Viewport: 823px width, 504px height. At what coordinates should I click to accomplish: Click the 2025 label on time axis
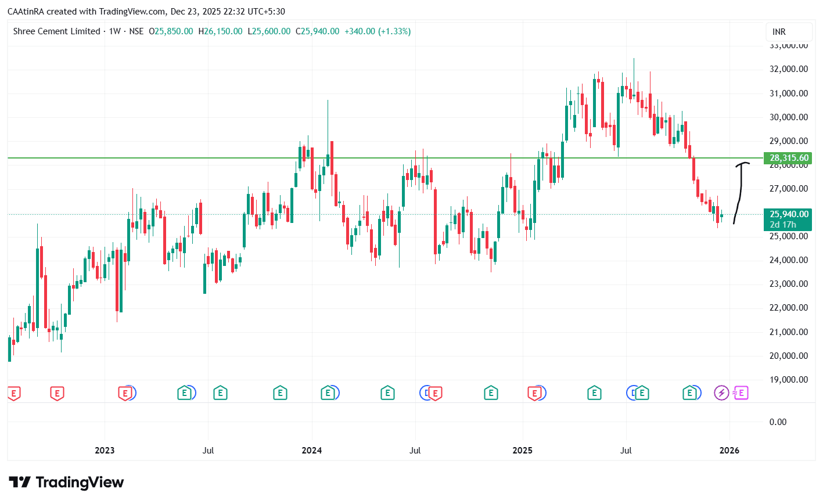pyautogui.click(x=522, y=451)
